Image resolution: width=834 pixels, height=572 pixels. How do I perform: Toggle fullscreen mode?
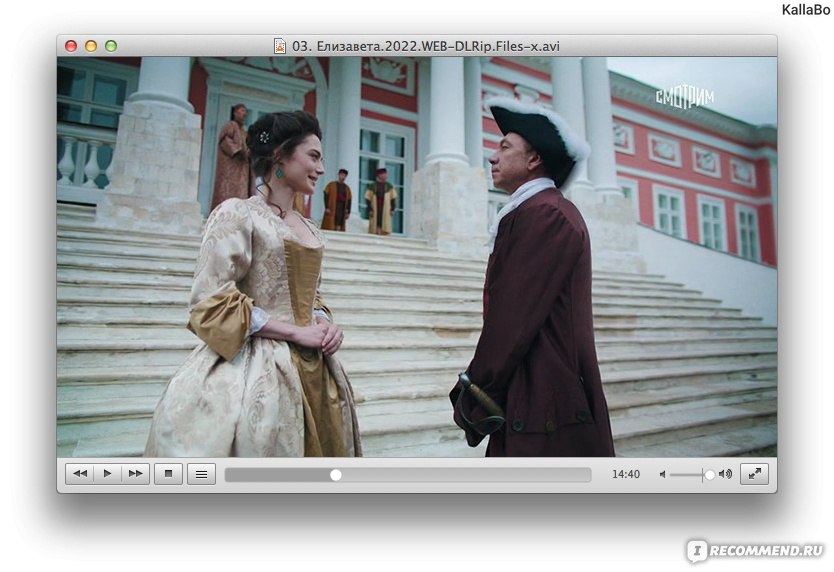tap(754, 474)
